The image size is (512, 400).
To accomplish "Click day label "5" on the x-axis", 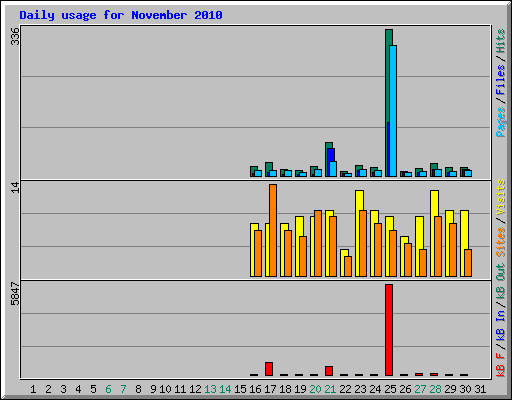I will click(93, 389).
